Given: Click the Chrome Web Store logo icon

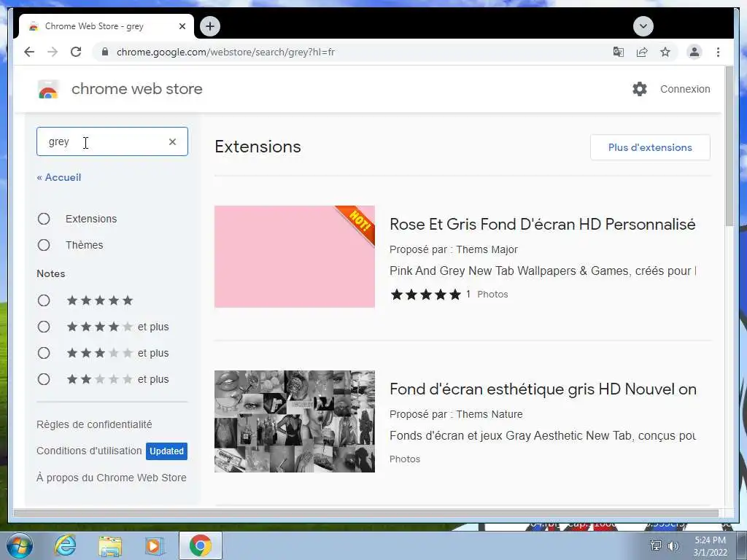Looking at the screenshot, I should click(x=47, y=89).
